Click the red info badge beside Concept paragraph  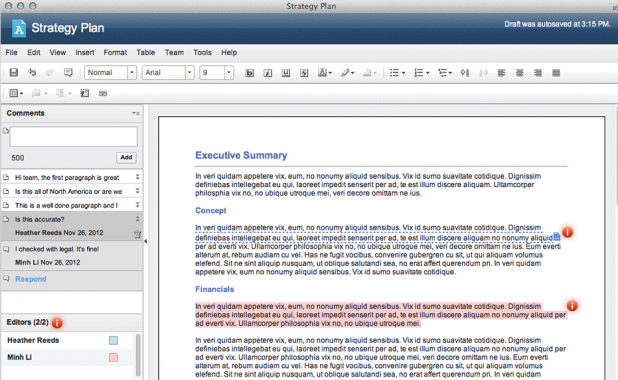[568, 232]
